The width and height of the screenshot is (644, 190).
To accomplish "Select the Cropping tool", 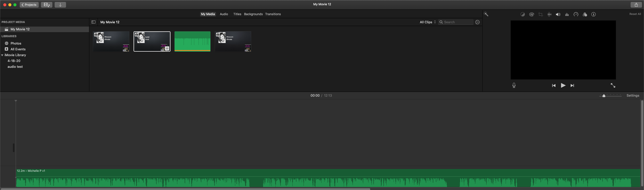I will click(541, 14).
